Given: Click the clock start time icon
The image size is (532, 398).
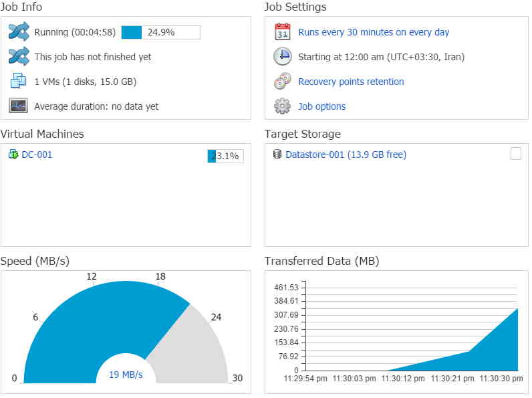Looking at the screenshot, I should [283, 56].
